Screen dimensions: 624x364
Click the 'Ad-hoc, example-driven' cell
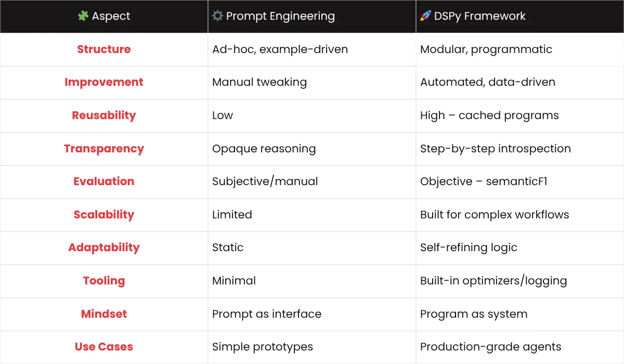point(280,49)
